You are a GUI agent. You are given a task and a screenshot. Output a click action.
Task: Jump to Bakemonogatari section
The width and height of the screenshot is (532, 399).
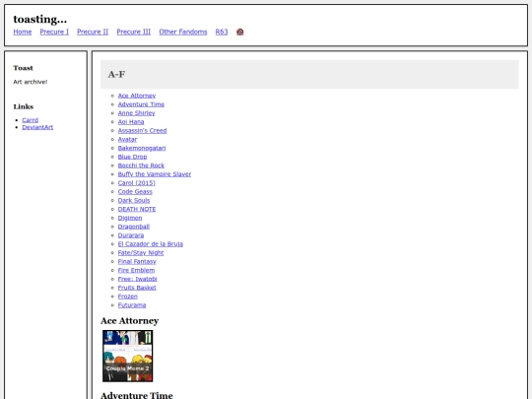tap(142, 148)
